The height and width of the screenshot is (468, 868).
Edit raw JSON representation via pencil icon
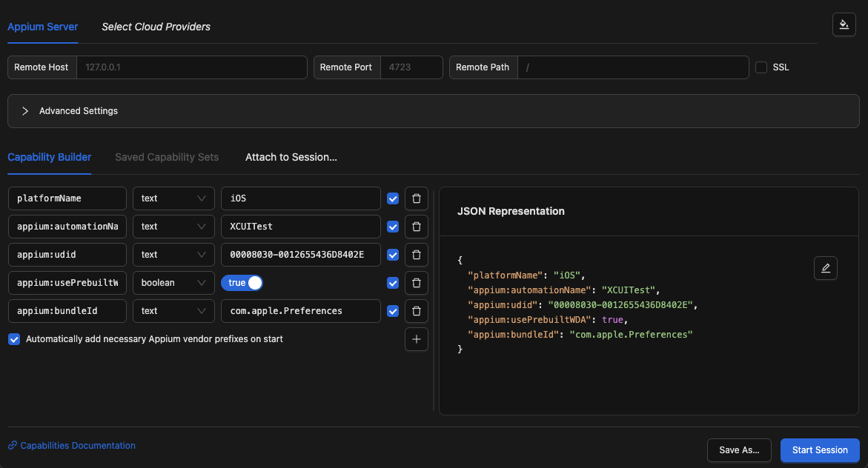coord(826,268)
